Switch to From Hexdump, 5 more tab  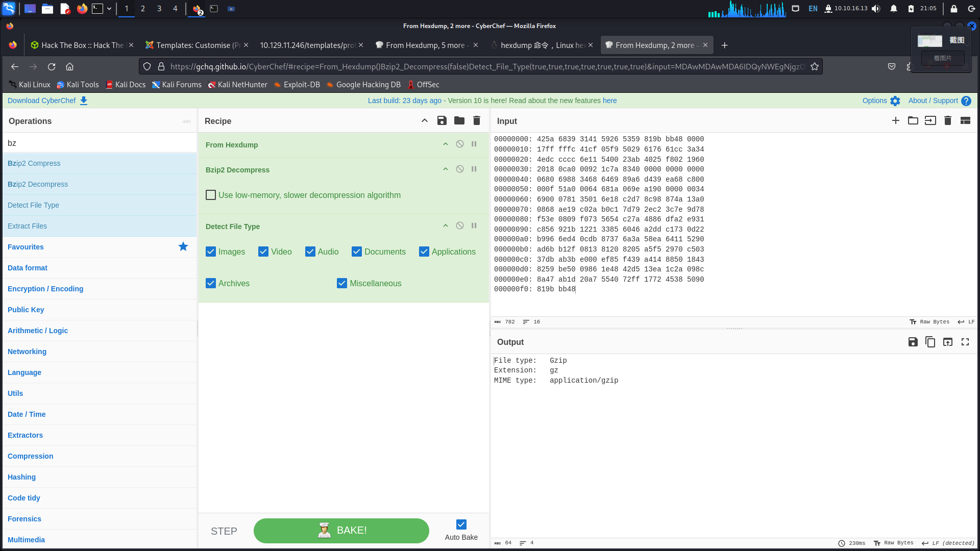coord(426,45)
